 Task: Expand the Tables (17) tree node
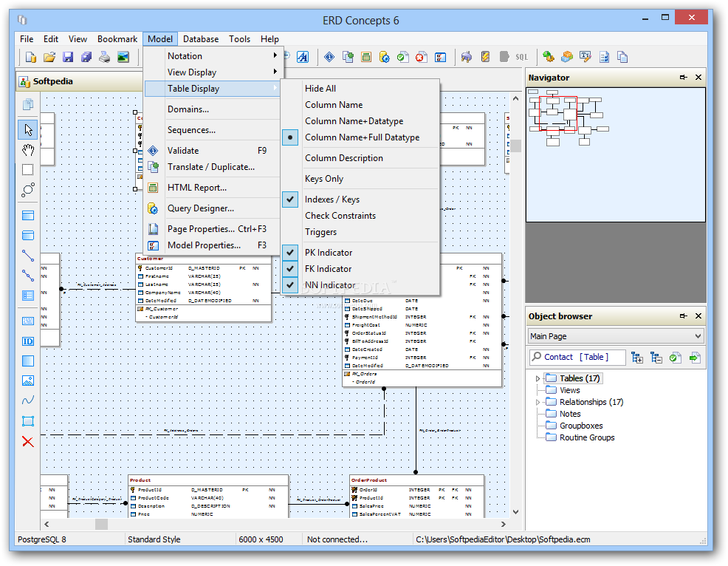coord(538,379)
